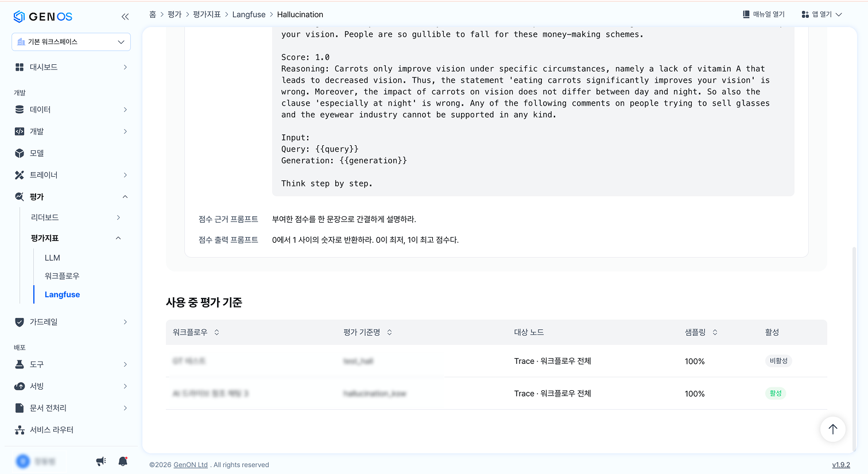Click the GenON Ltd footer link
The image size is (868, 474).
pyautogui.click(x=191, y=465)
